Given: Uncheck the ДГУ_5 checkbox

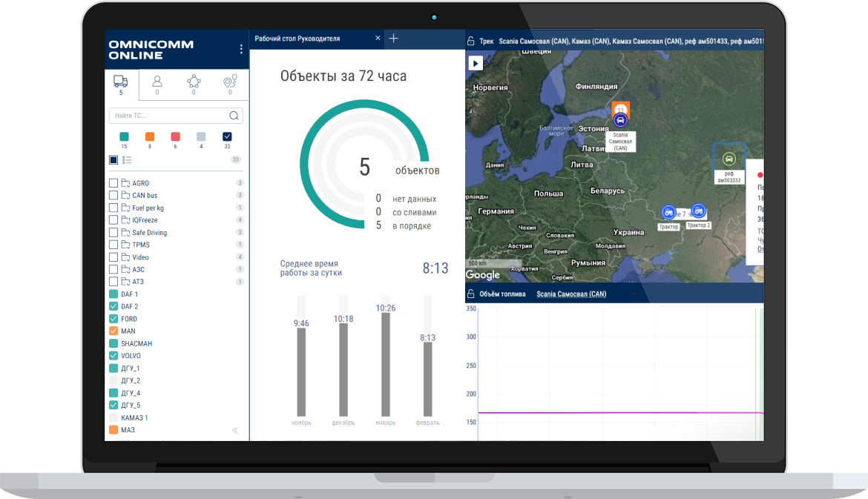Looking at the screenshot, I should coord(114,405).
